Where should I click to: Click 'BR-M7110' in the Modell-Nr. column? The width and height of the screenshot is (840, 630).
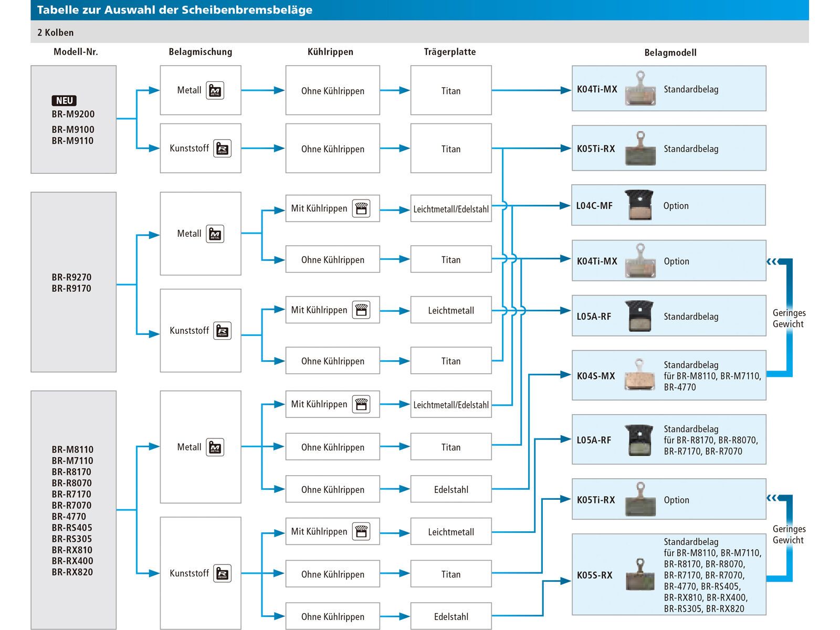click(x=72, y=460)
